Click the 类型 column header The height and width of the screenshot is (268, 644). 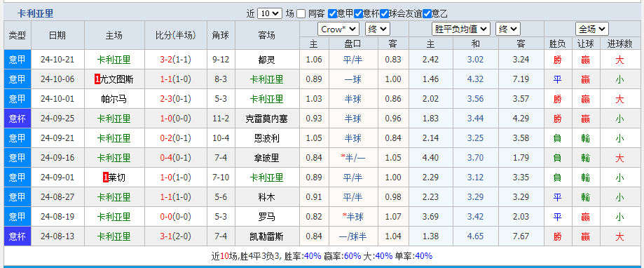coord(18,35)
